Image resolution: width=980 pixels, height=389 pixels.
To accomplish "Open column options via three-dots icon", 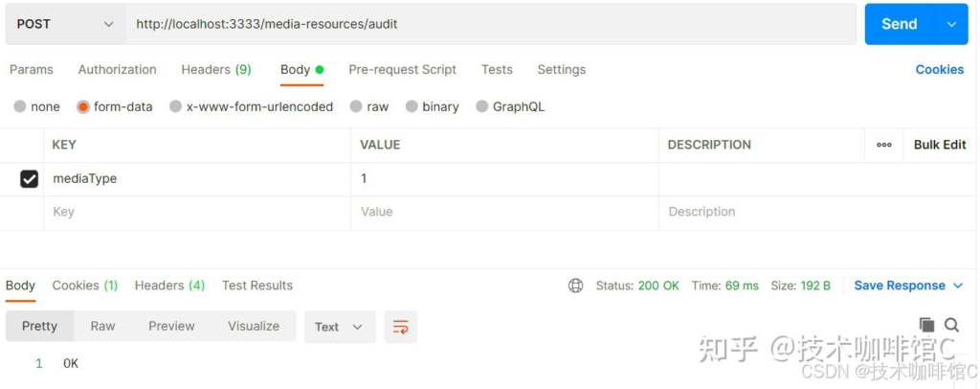I will [883, 145].
